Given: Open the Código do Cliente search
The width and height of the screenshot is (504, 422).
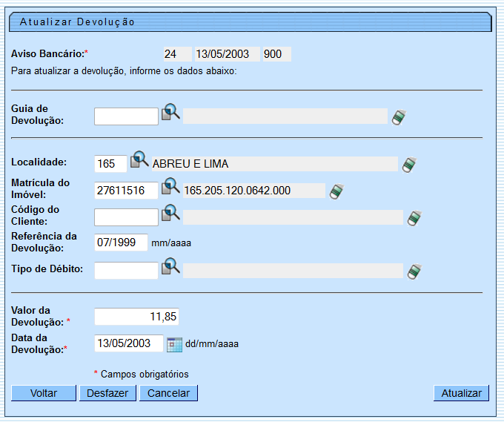Looking at the screenshot, I should point(170,214).
